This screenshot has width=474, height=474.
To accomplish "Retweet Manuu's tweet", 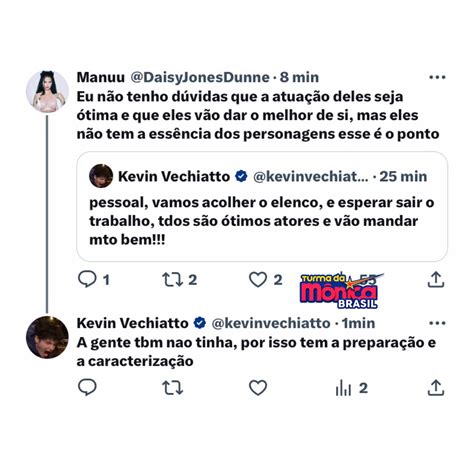I will [173, 280].
